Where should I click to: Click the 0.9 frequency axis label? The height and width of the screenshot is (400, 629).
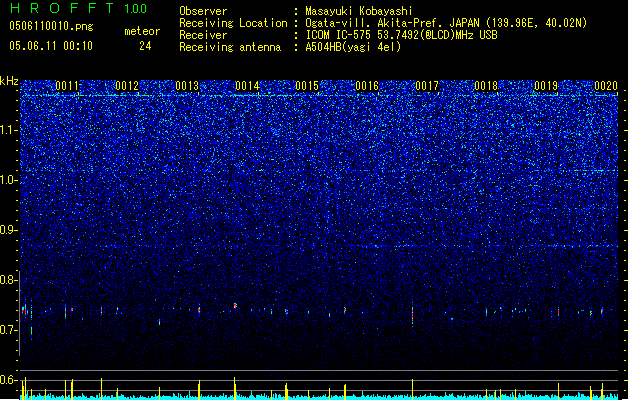coord(9,230)
